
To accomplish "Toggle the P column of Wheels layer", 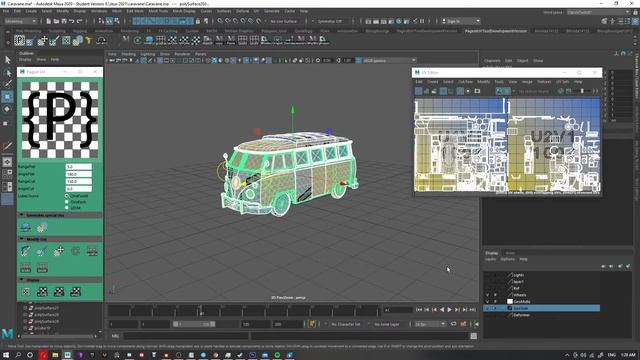I will point(496,295).
